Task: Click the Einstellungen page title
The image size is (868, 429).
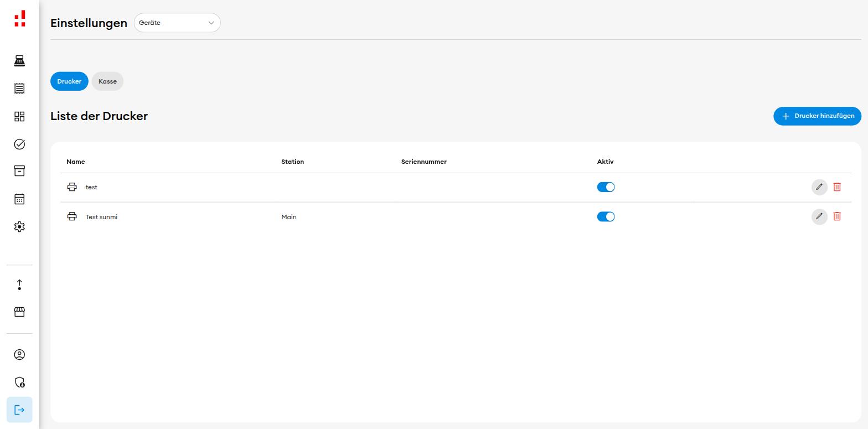Action: click(89, 23)
